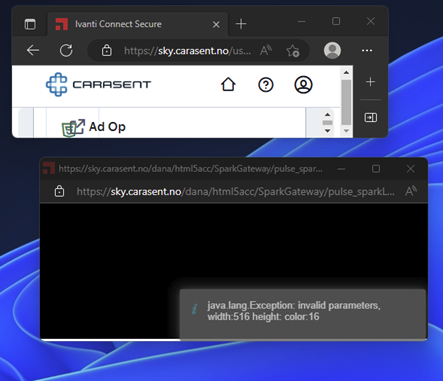
Task: Maximize the Ivanti Connect Secure window
Action: point(336,21)
